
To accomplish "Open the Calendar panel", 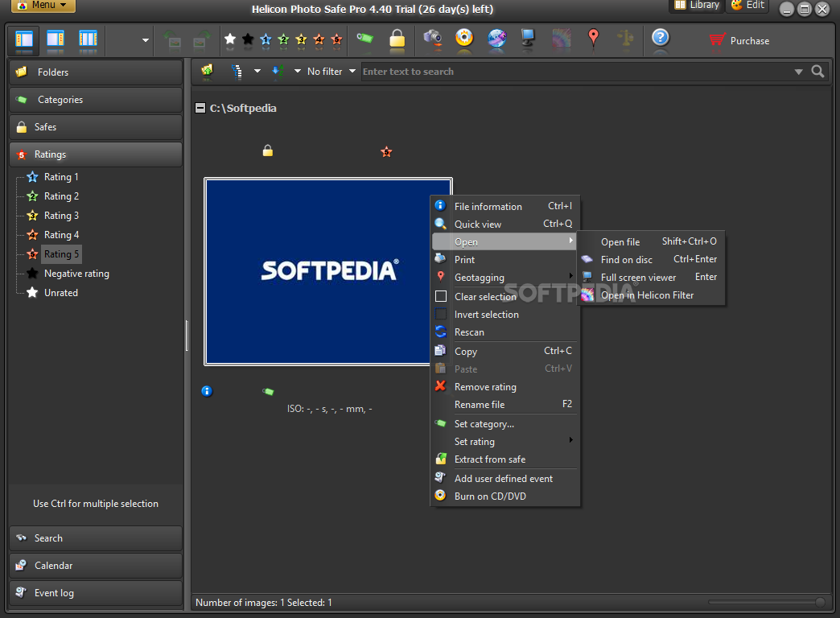I will (96, 566).
